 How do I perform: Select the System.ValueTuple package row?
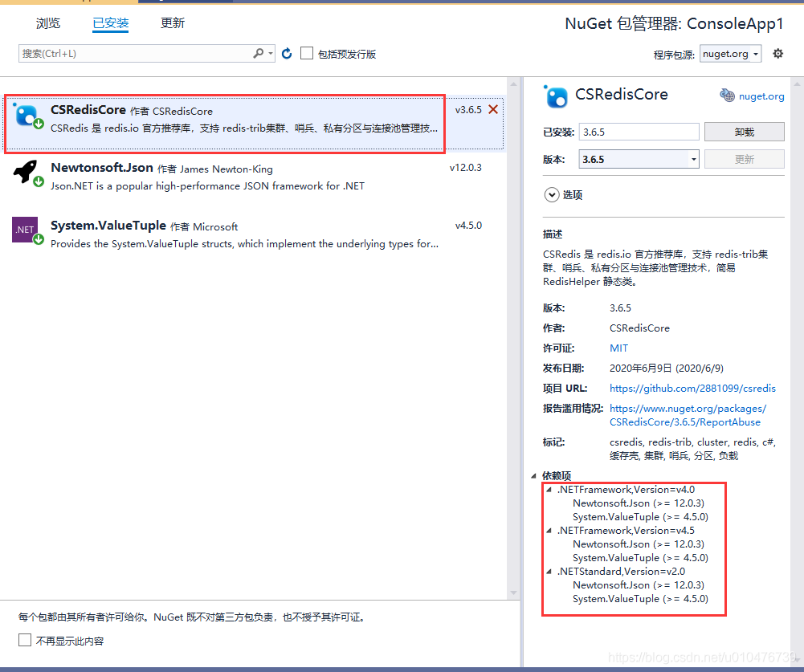coord(254,234)
